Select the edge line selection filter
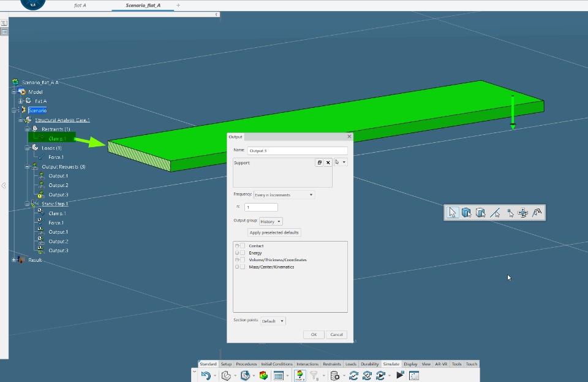 point(495,213)
